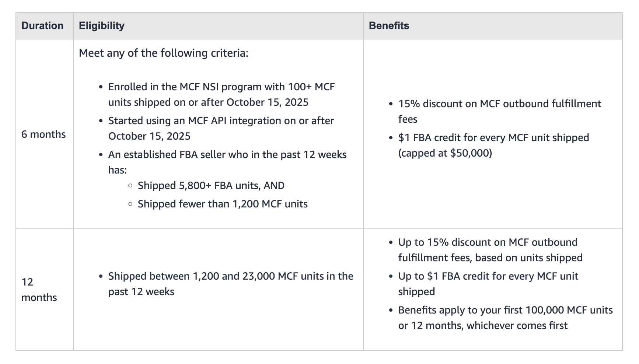This screenshot has width=639, height=364.
Task: Click the "first 100,000 MCF units" bullet
Action: [505, 310]
